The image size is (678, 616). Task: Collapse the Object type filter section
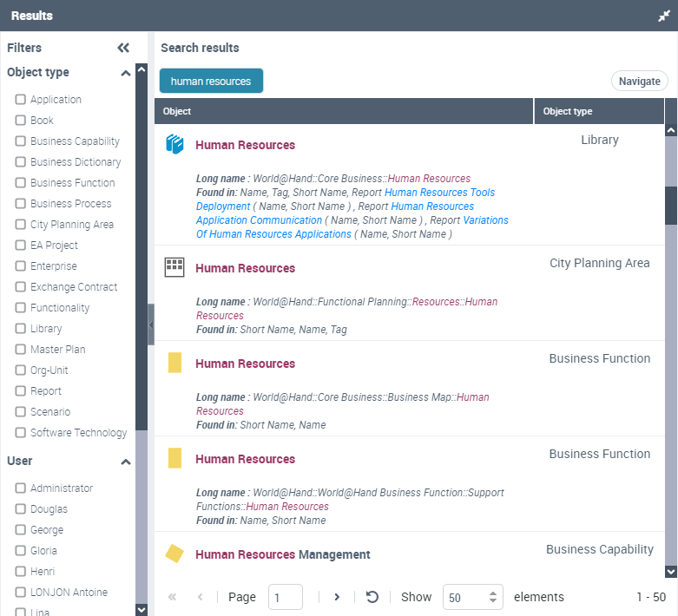pos(125,73)
